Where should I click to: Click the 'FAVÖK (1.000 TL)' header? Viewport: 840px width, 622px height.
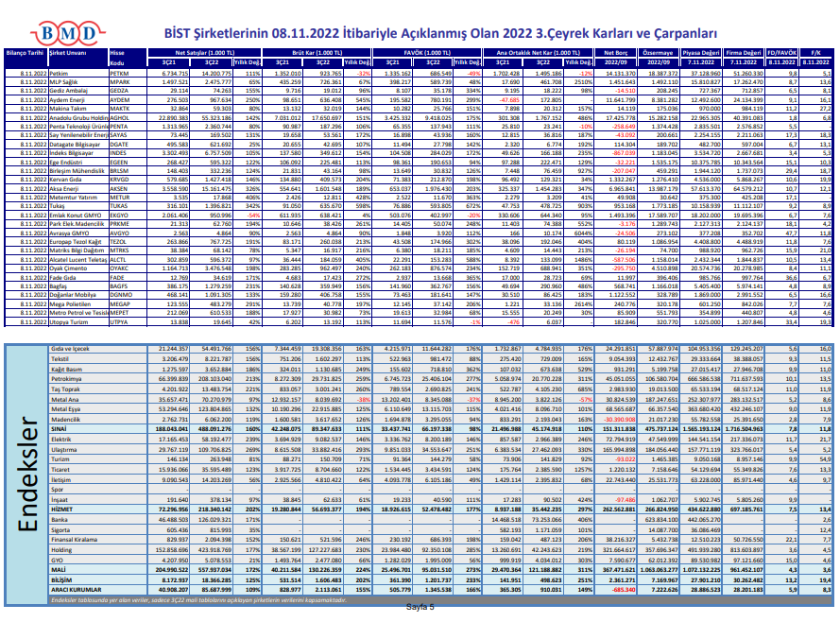click(x=427, y=53)
